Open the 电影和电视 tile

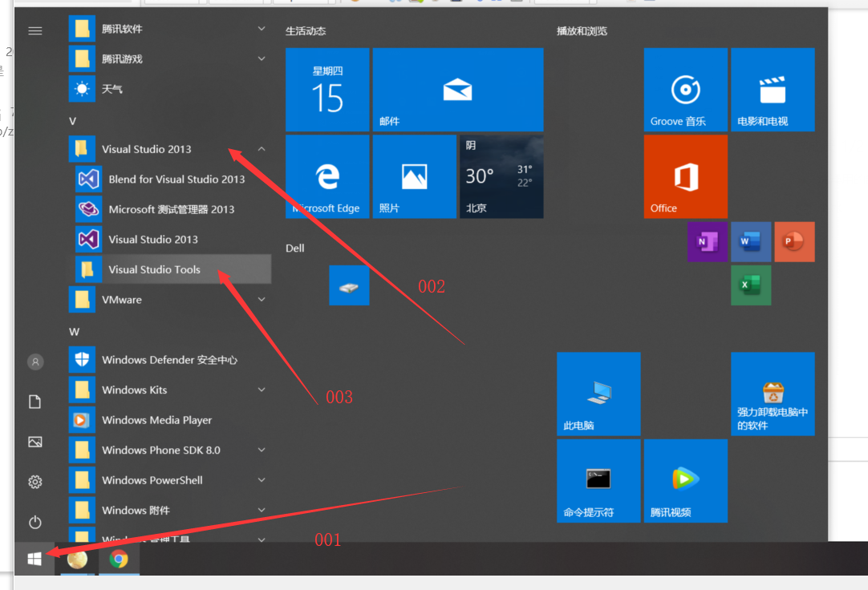pos(773,90)
